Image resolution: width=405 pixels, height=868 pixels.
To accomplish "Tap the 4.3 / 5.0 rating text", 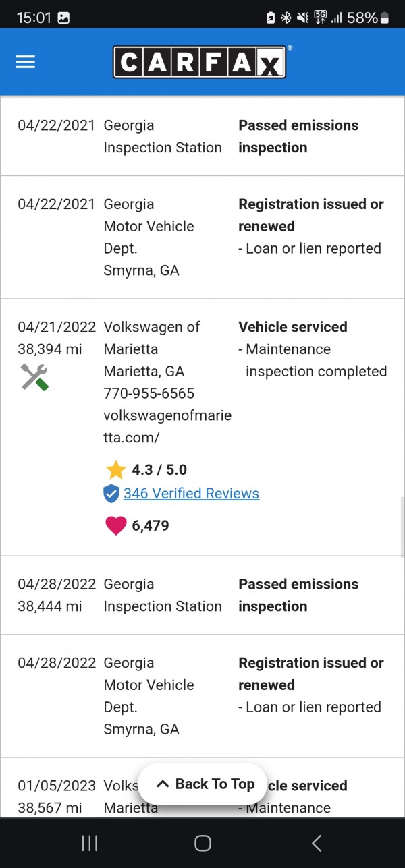I will click(x=159, y=469).
